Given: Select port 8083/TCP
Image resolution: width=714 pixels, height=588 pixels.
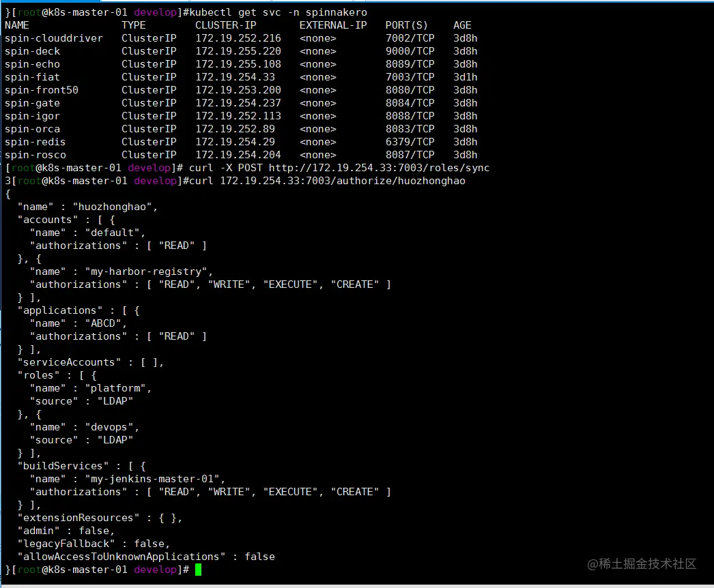Looking at the screenshot, I should click(x=410, y=129).
